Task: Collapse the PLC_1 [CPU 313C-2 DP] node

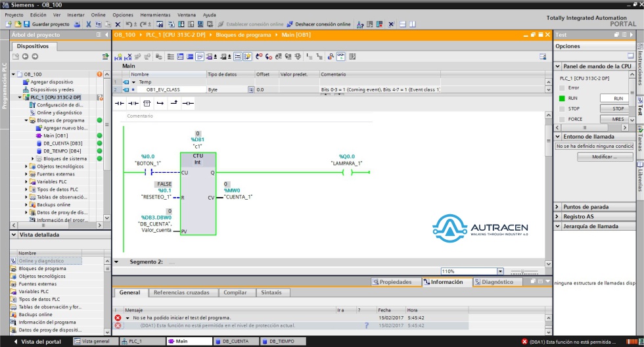Action: click(20, 97)
